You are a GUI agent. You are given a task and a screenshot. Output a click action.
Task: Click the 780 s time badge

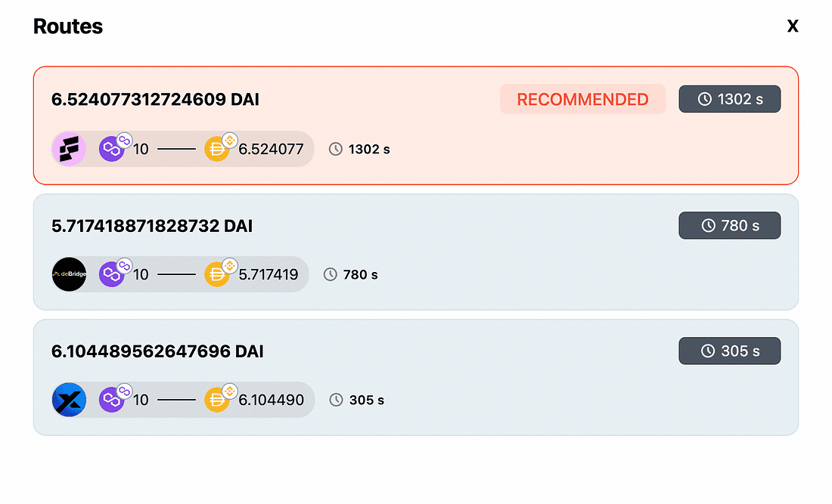pos(729,225)
